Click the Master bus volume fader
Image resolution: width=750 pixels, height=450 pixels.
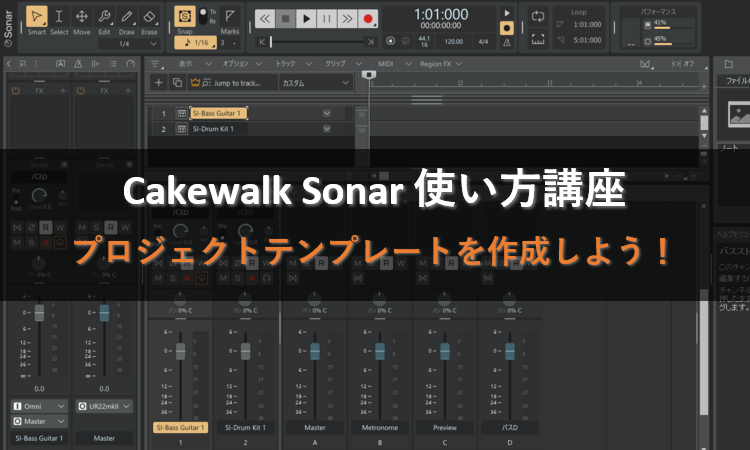click(314, 352)
